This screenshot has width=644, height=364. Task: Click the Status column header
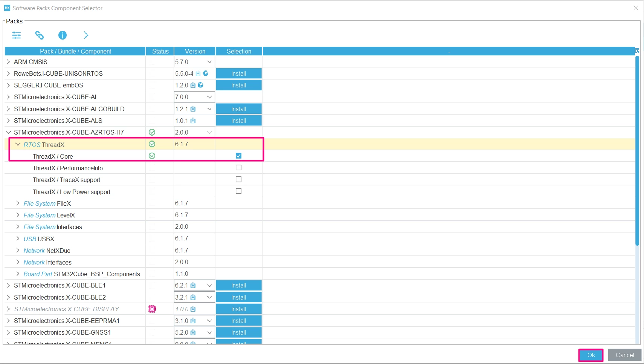(x=160, y=51)
